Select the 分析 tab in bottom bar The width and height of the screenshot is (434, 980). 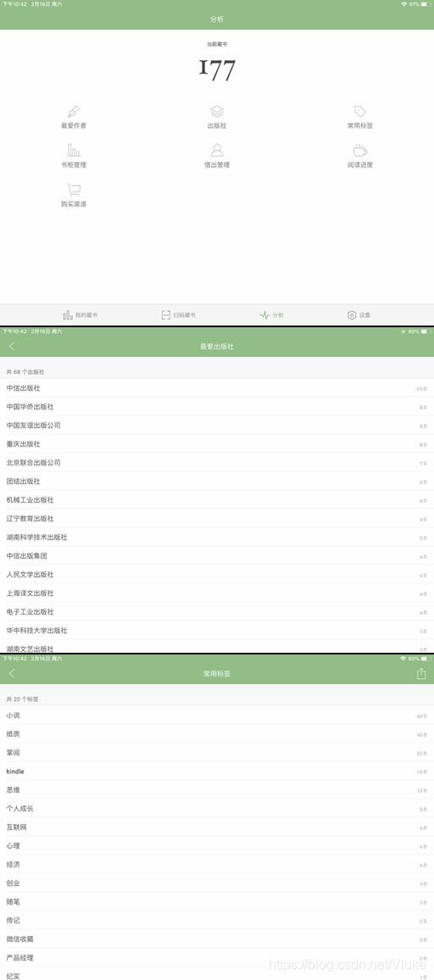271,315
